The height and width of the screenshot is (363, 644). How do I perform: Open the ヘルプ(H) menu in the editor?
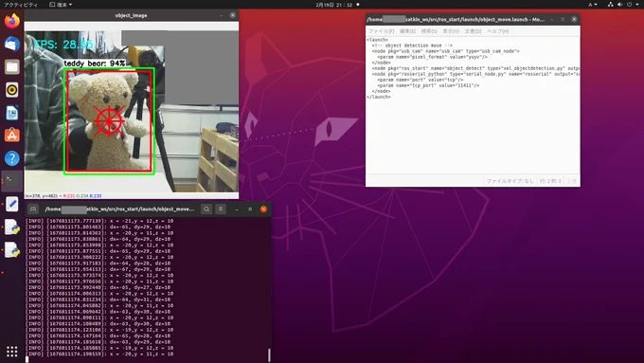point(498,31)
